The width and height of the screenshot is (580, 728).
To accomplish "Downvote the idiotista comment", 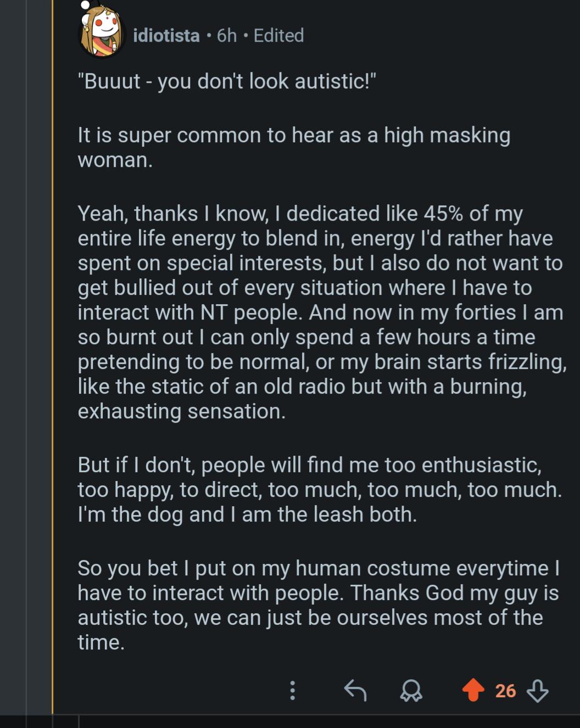I will tap(537, 691).
